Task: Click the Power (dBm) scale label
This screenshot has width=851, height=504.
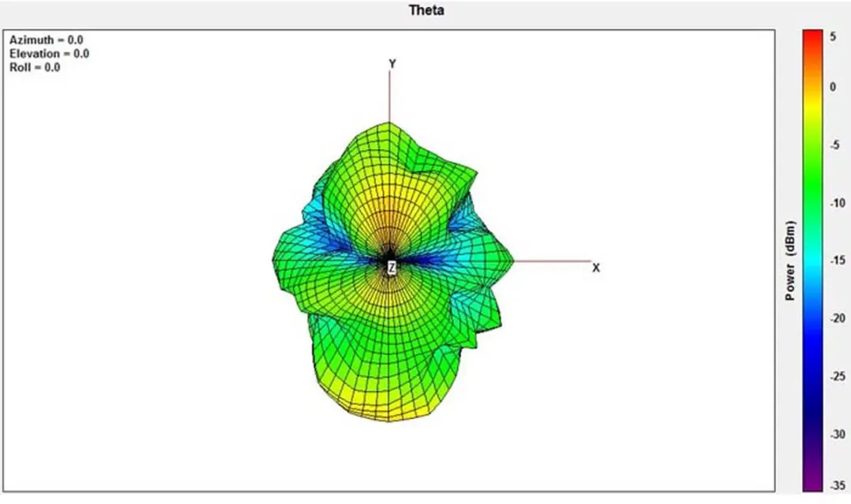Action: (x=790, y=261)
